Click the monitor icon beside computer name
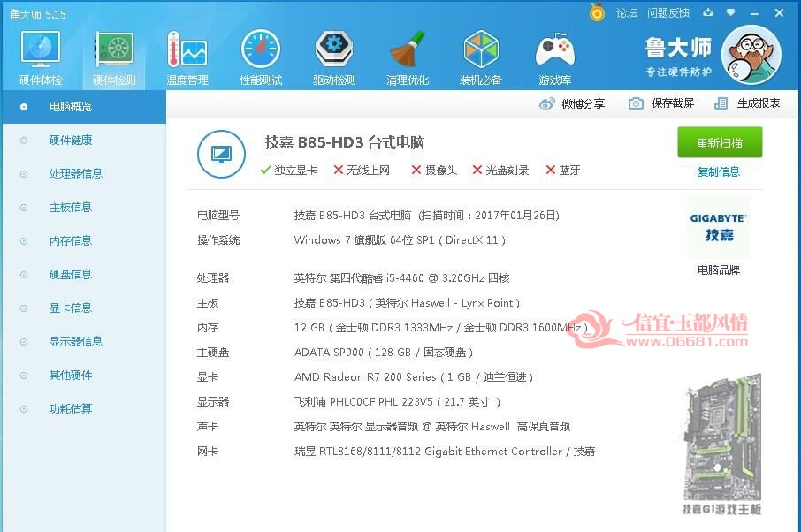 coord(221,154)
